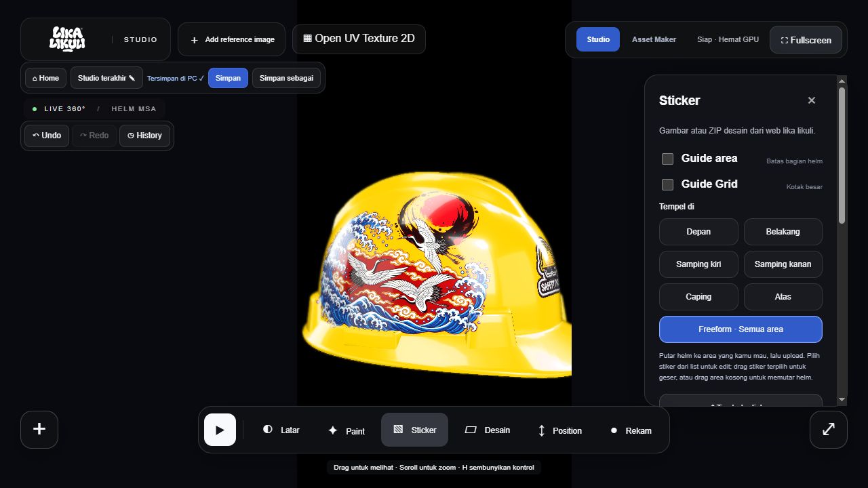
Task: Click the 'HELM MSA' model label
Action: (134, 108)
